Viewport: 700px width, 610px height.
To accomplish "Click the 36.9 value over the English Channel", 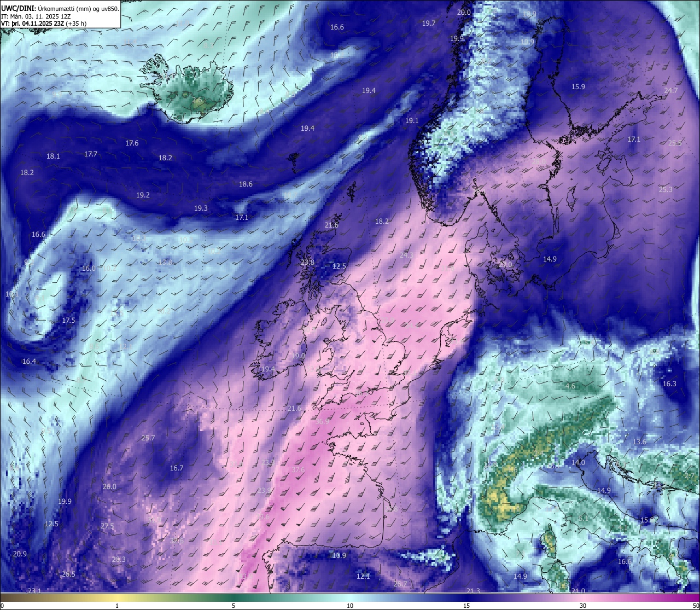I will pyautogui.click(x=323, y=421).
